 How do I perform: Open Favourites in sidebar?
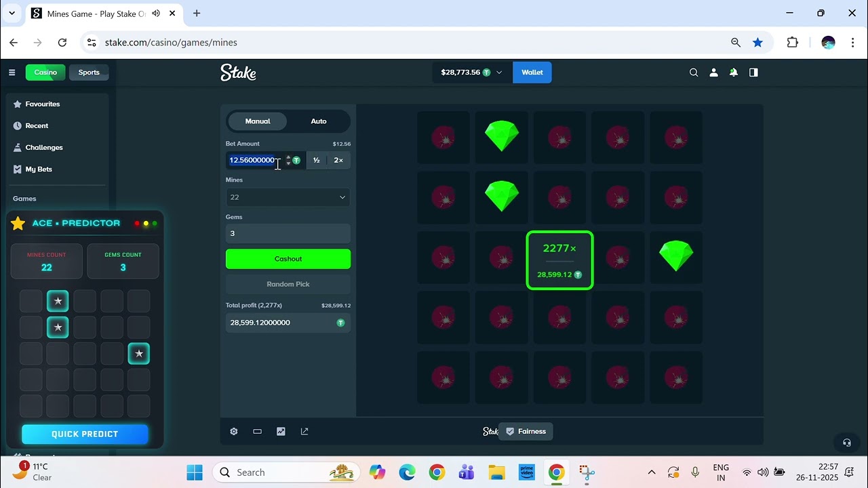click(x=43, y=104)
